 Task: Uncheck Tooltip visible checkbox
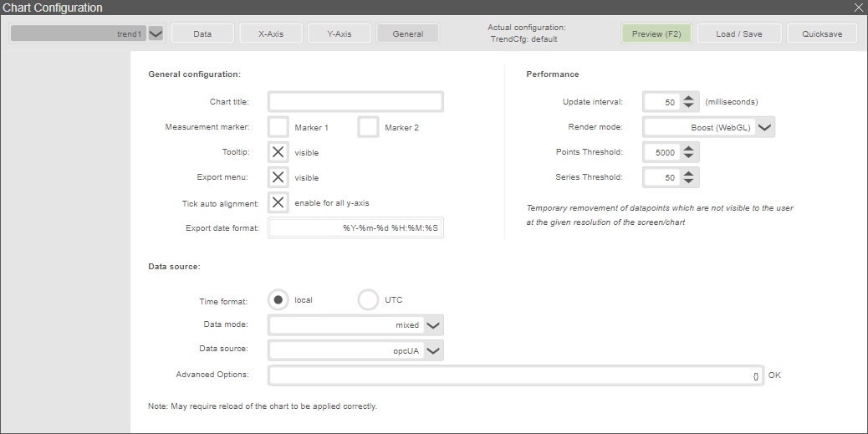[x=278, y=152]
